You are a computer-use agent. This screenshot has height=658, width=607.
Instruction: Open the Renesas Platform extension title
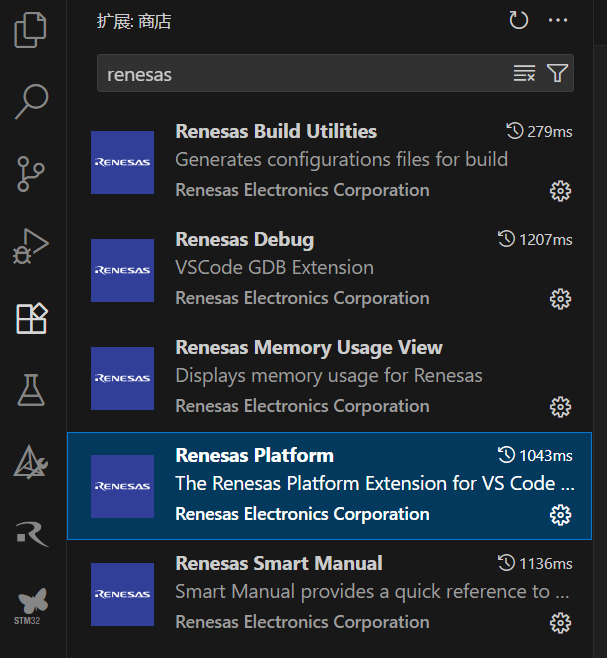tap(254, 455)
